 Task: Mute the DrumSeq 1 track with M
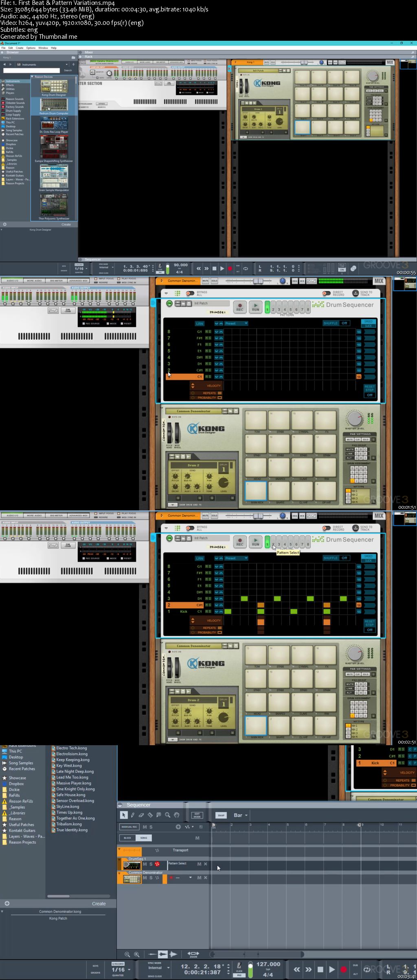(145, 864)
